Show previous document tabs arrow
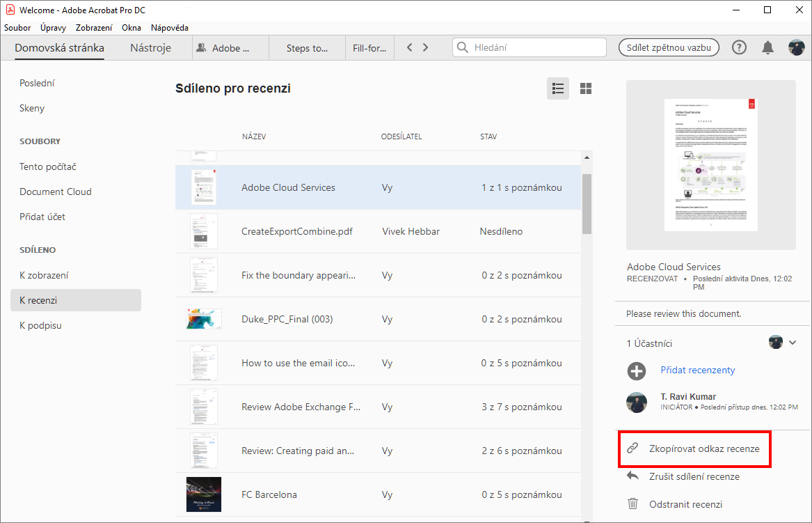 point(410,47)
